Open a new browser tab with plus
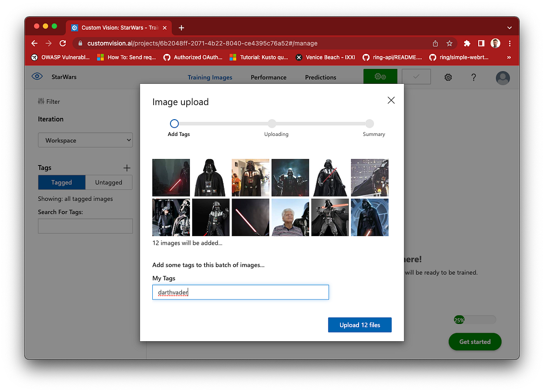 pos(181,28)
